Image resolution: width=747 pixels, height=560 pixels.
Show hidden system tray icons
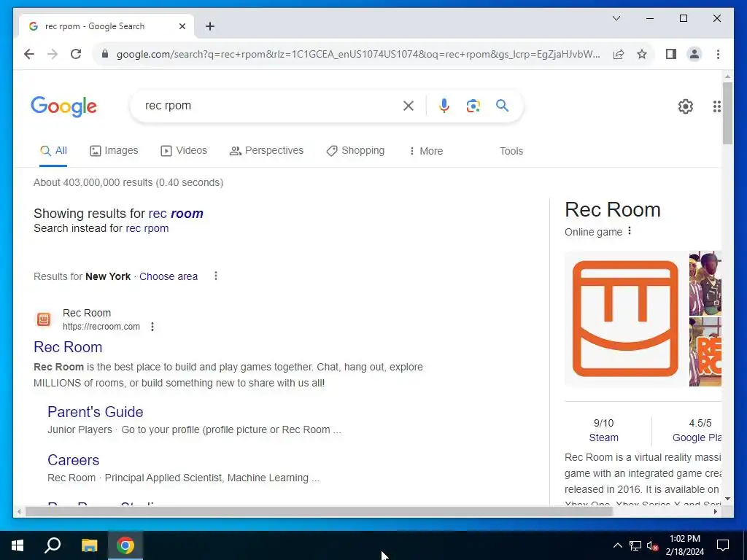[617, 545]
